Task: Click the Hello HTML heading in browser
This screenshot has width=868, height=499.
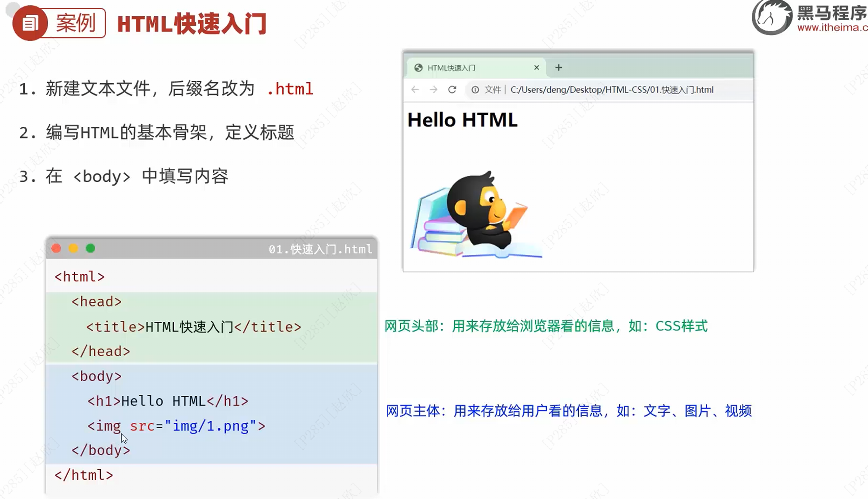Action: (x=462, y=120)
